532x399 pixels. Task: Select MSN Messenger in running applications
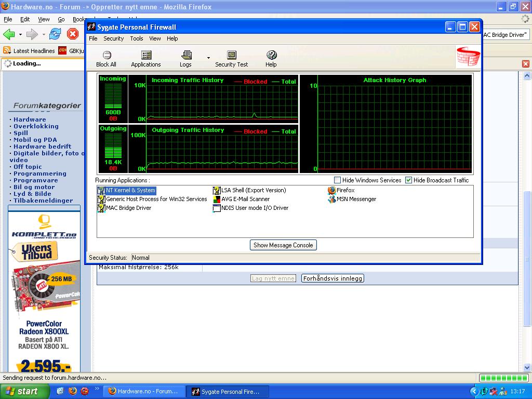tap(356, 199)
